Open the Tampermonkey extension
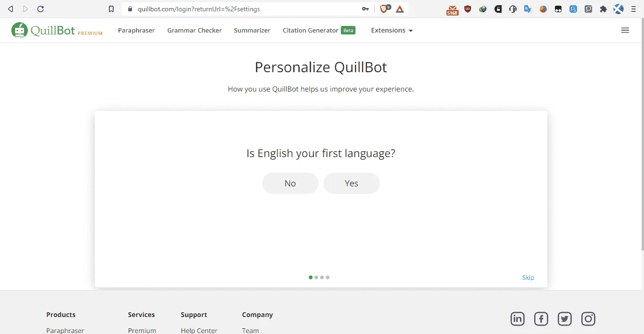Viewport: 644px width, 334px height. tap(558, 9)
